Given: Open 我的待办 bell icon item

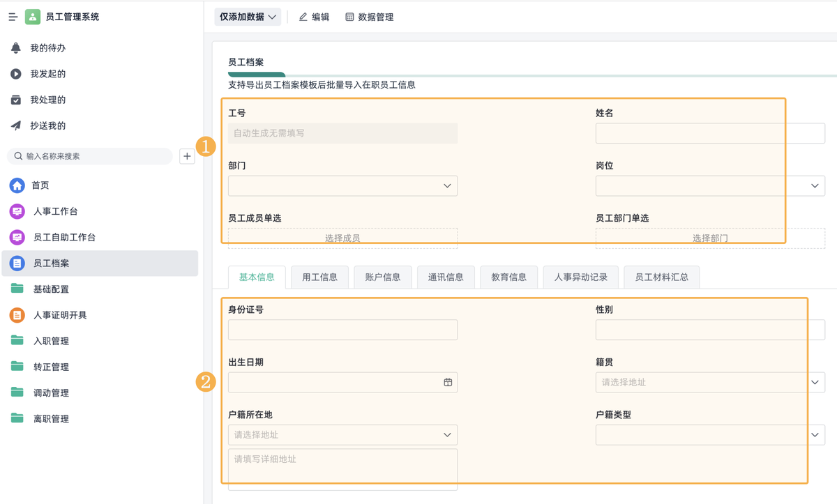Looking at the screenshot, I should (16, 48).
